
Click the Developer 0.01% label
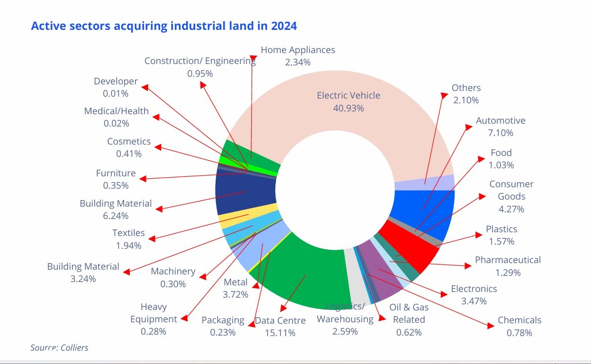pyautogui.click(x=116, y=87)
